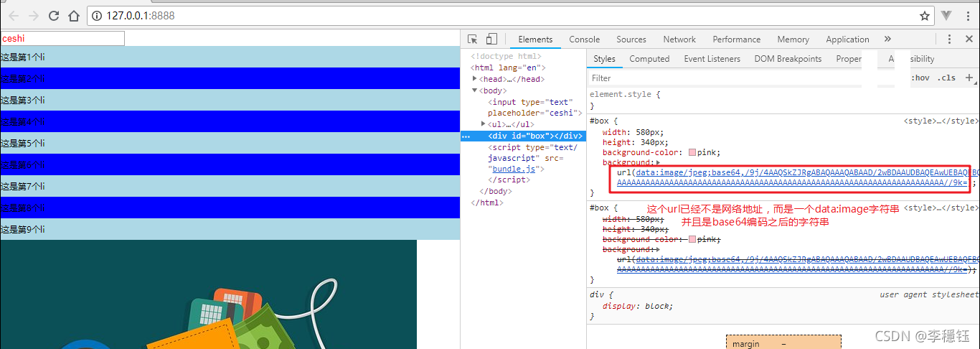Go back using the browser back arrow
Image resolution: width=980 pixels, height=349 pixels.
point(13,15)
